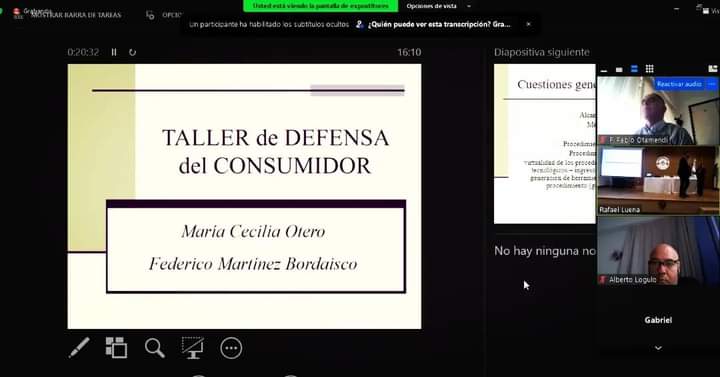Expand more participants with the down chevron

(658, 348)
